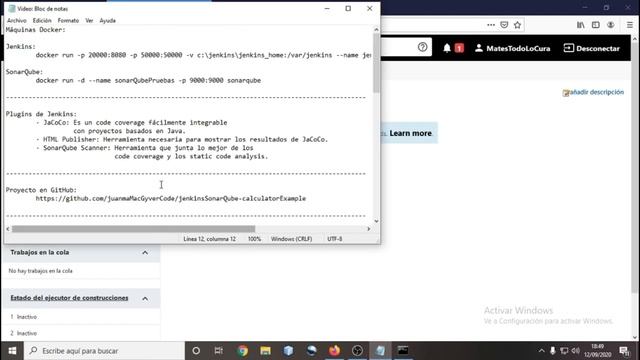Click Notepad horizontal scrollbar right arrow
640x360 pixels.
click(x=369, y=229)
